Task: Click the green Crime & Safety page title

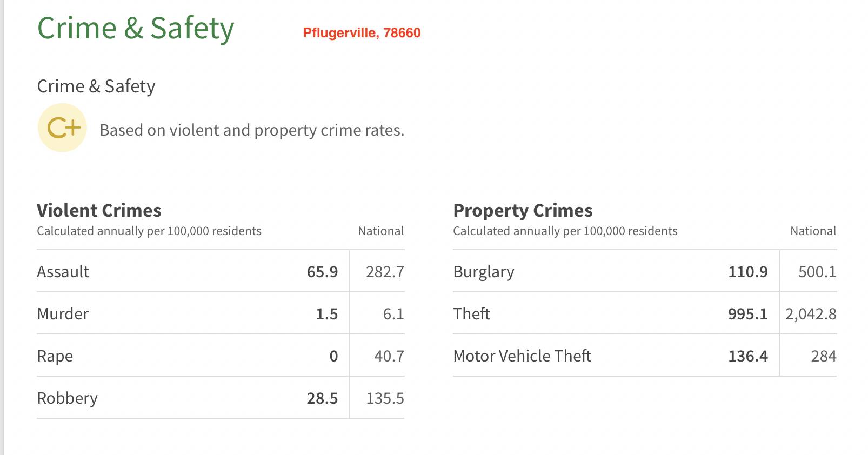Action: (135, 28)
